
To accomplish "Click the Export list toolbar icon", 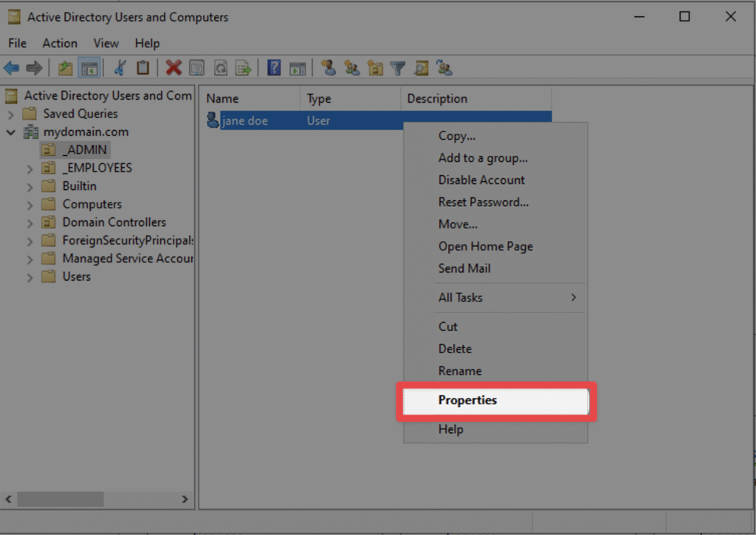I will (243, 69).
